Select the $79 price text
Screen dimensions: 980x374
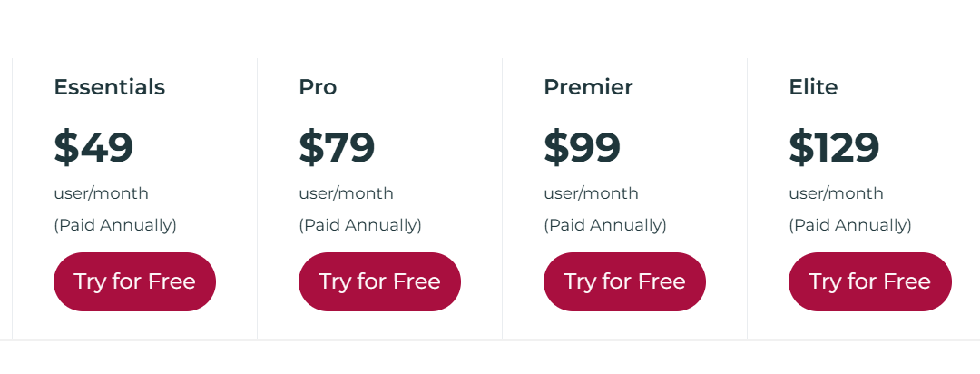337,147
